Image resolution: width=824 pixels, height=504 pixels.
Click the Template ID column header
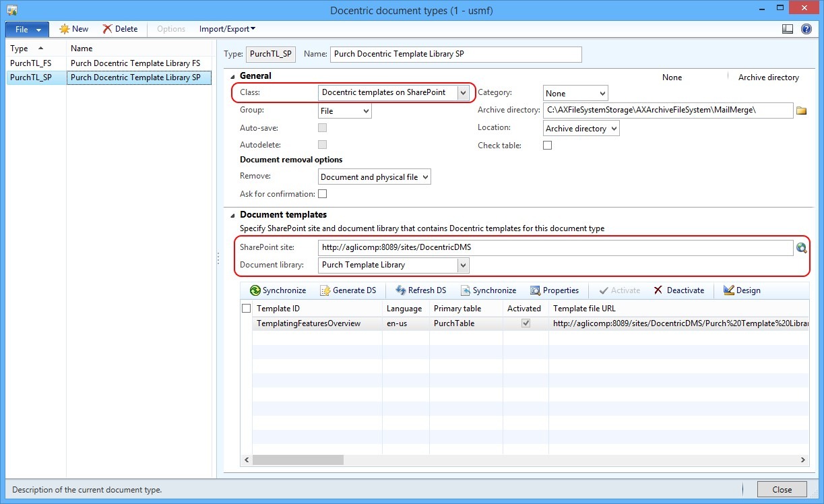[x=317, y=309]
